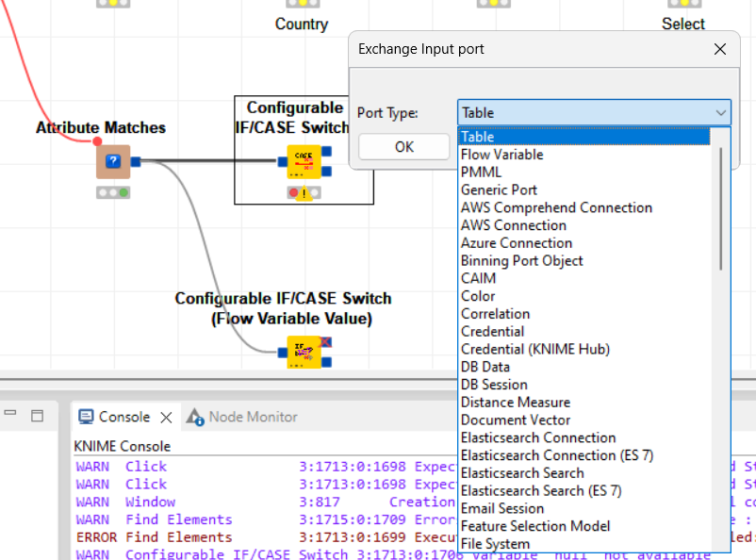Image resolution: width=756 pixels, height=560 pixels.
Task: Click the KNIME Console heading text
Action: coord(123,446)
